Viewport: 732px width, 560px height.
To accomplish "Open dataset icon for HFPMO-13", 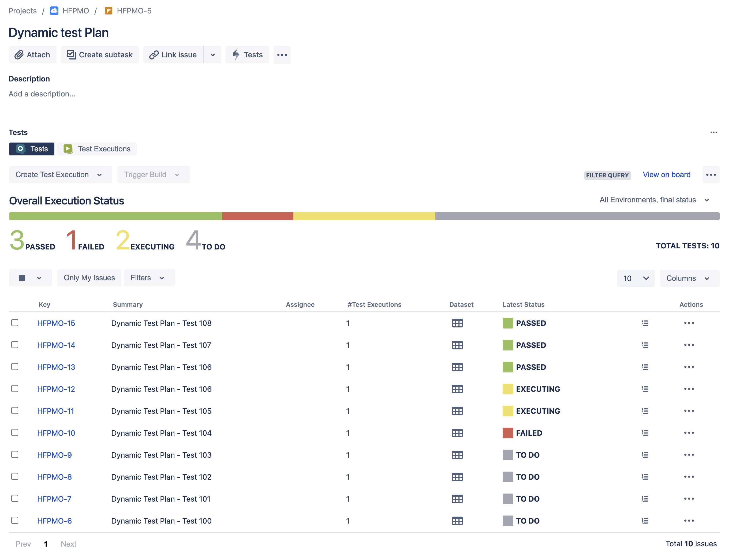I will (x=457, y=367).
